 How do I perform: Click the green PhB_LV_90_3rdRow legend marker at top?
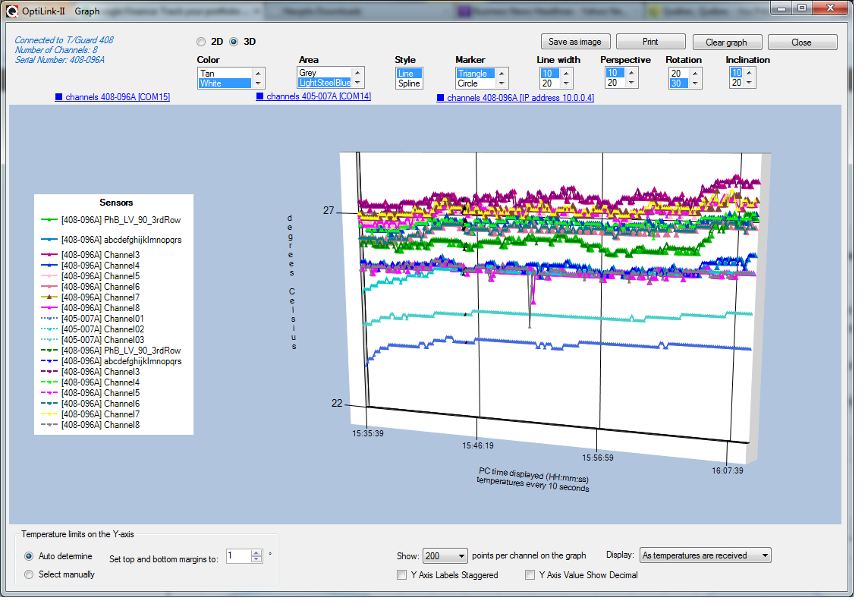coord(49,220)
